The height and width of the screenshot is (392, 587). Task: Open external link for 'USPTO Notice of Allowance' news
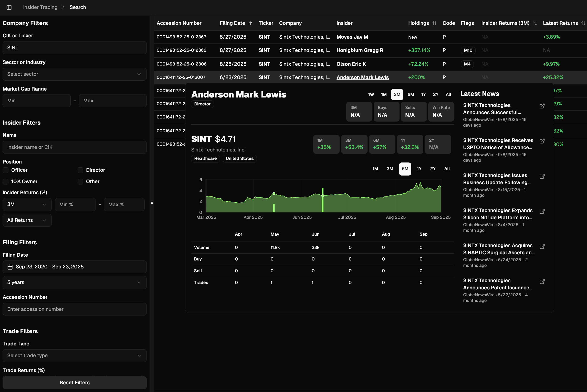[x=542, y=141]
